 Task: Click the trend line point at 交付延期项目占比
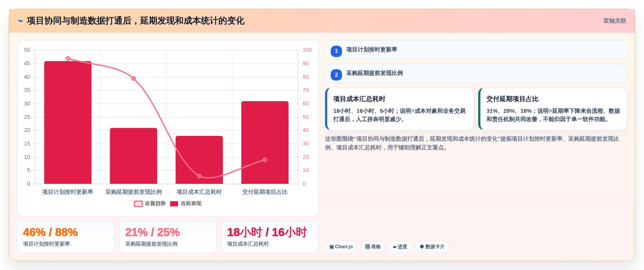coord(265,160)
